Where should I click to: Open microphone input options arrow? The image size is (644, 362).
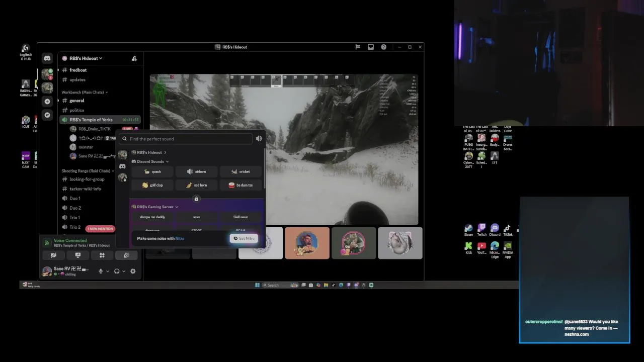tap(107, 271)
